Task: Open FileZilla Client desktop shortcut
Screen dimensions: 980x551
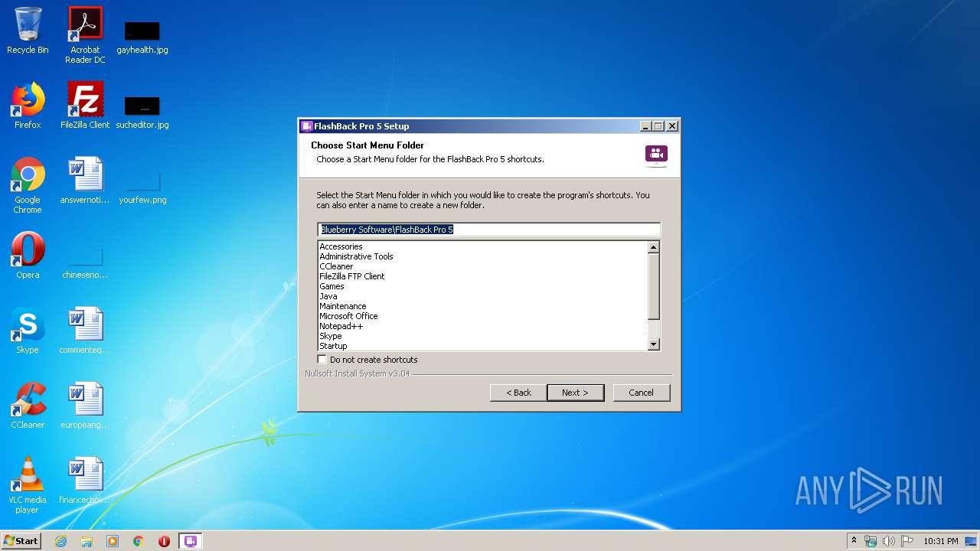Action: pyautogui.click(x=85, y=106)
